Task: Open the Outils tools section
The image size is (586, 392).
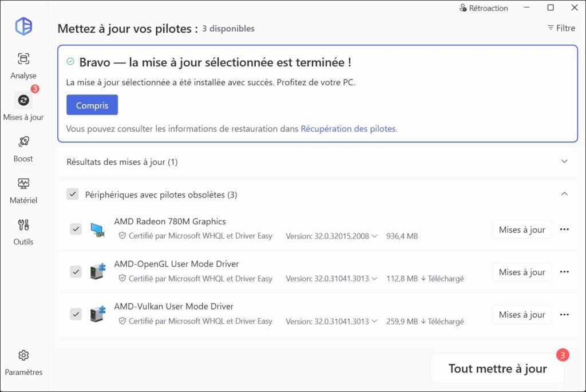Action: [23, 232]
